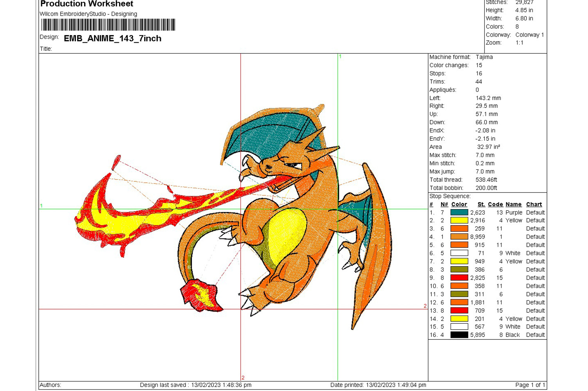Click the Purple name in row 1
This screenshot has width=588, height=391.
(x=514, y=213)
